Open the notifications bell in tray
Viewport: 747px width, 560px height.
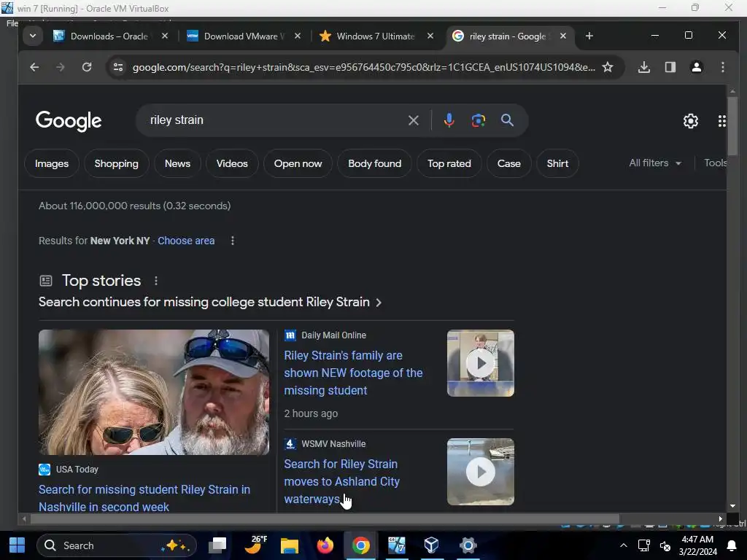[732, 545]
